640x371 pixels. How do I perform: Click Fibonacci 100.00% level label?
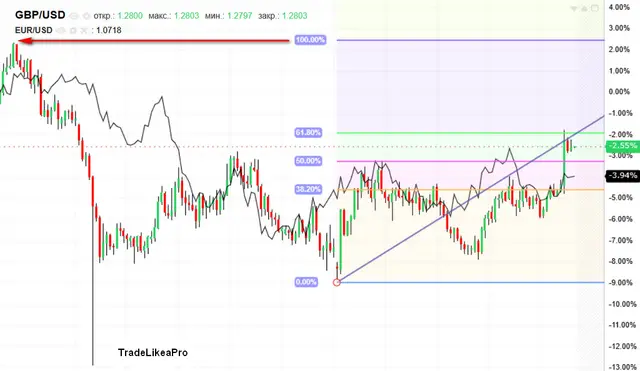pos(310,40)
